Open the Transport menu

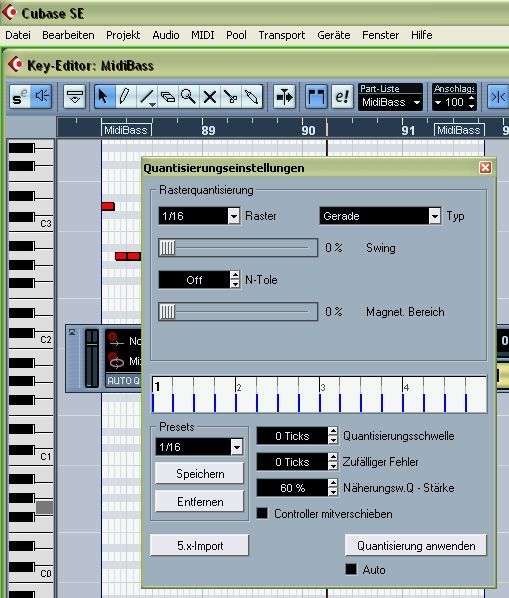(282, 35)
